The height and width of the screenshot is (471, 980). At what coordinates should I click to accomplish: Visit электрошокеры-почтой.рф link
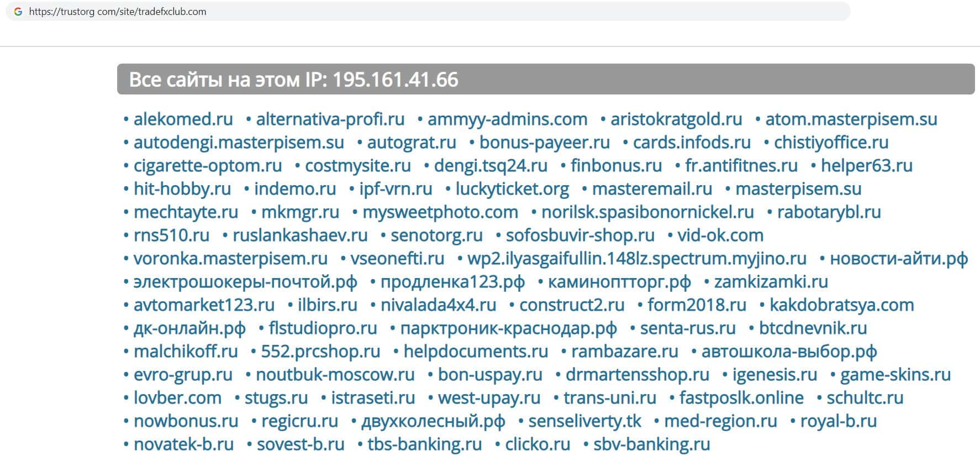tap(245, 282)
